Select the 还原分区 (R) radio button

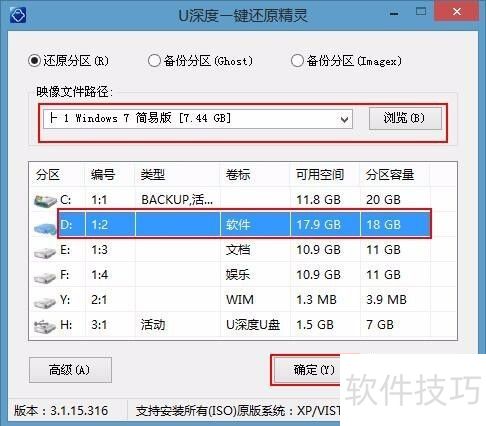click(x=34, y=61)
